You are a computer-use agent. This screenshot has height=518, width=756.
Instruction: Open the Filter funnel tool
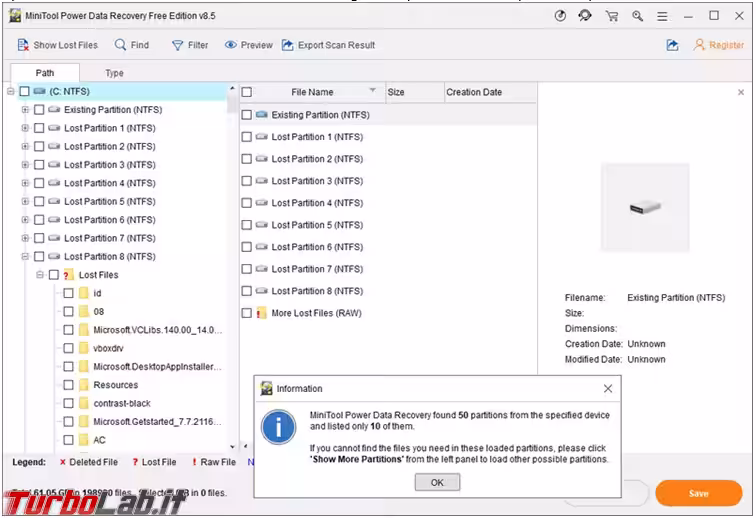178,45
